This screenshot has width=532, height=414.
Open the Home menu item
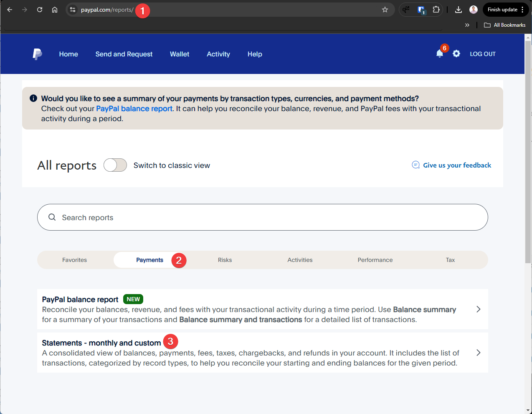click(x=68, y=54)
